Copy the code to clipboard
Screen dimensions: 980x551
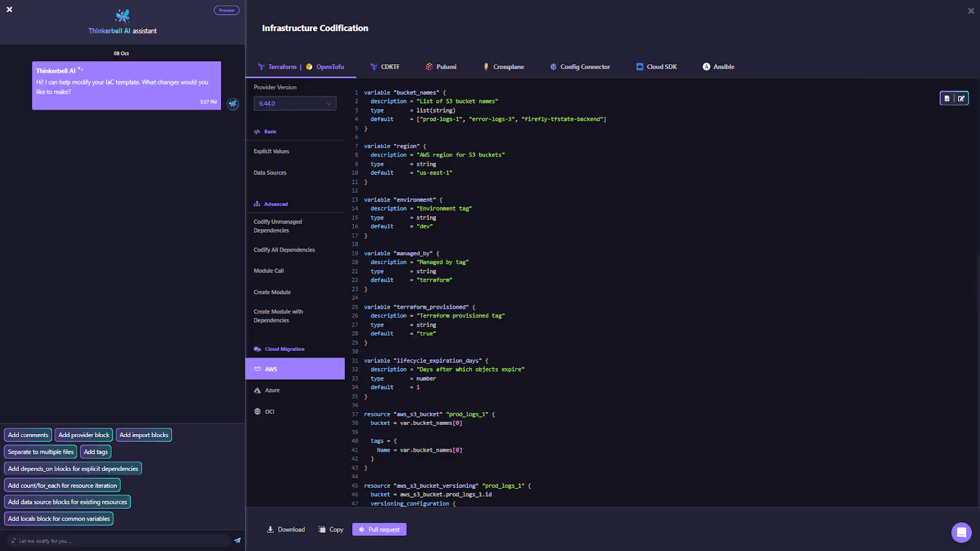coord(331,530)
